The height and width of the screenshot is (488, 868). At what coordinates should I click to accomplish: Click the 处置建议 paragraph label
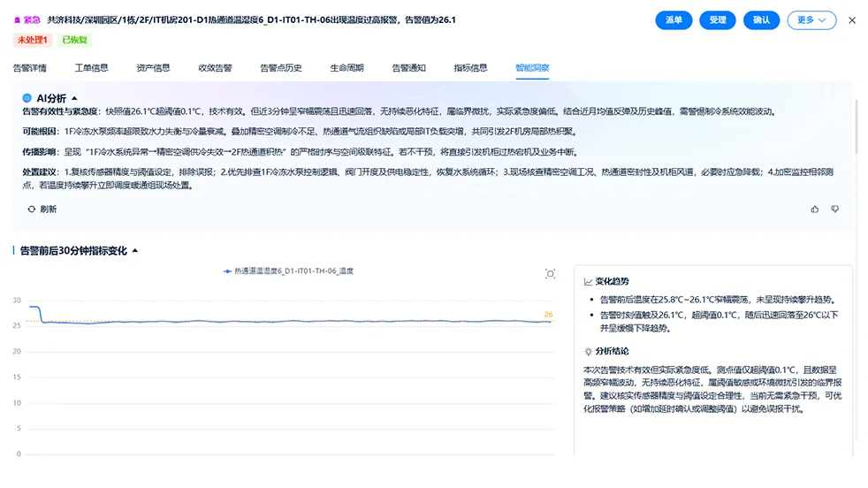point(40,172)
